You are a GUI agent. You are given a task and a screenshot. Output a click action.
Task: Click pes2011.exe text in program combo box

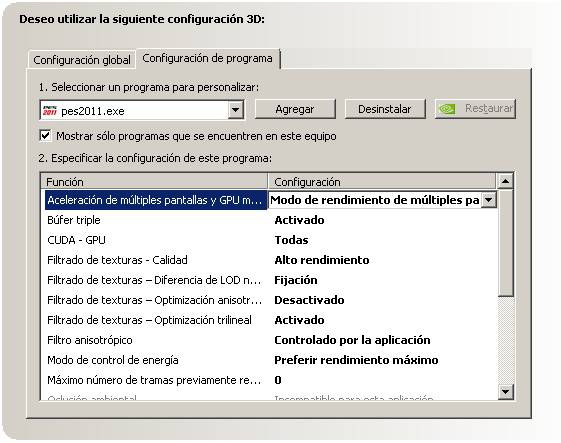pyautogui.click(x=93, y=111)
